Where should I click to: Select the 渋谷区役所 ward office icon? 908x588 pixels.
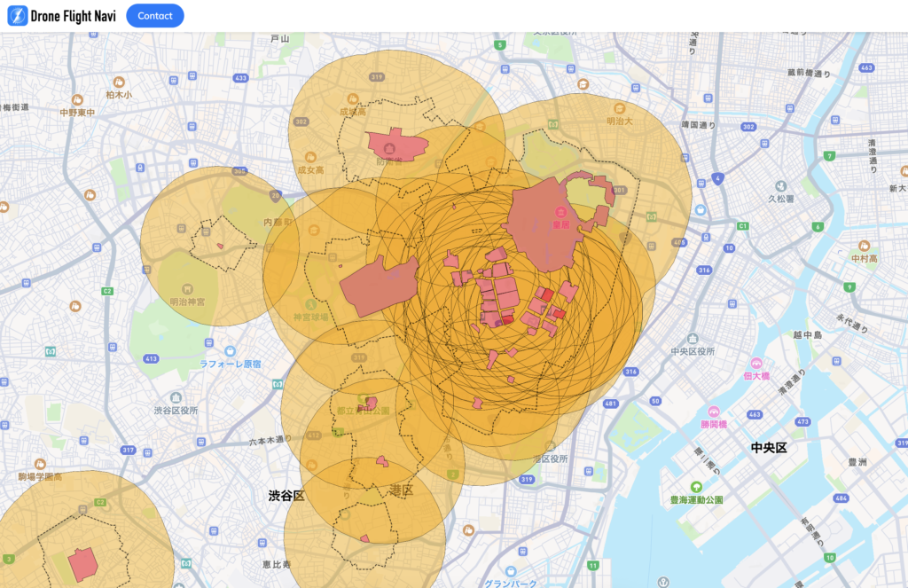point(176,397)
